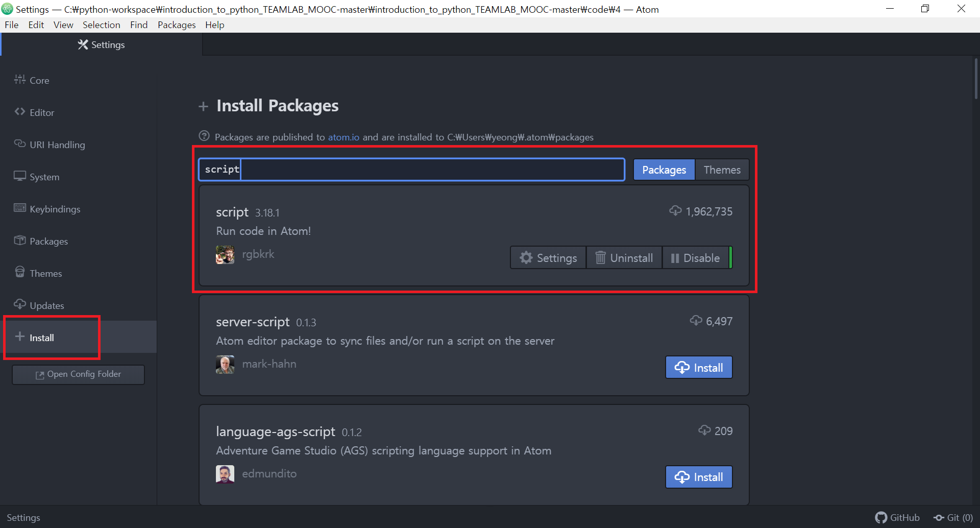This screenshot has width=980, height=528.
Task: Click the Atom app icon in title bar
Action: (x=7, y=9)
